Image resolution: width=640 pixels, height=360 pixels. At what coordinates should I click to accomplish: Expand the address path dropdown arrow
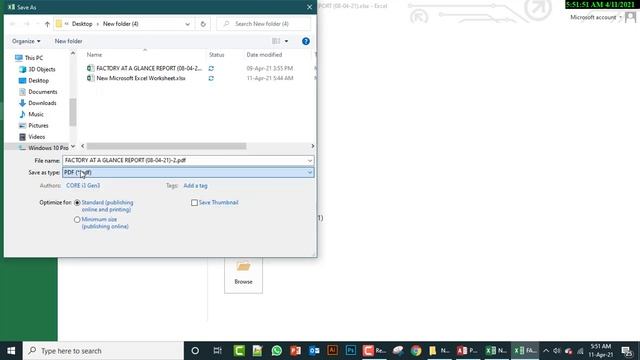[187, 24]
